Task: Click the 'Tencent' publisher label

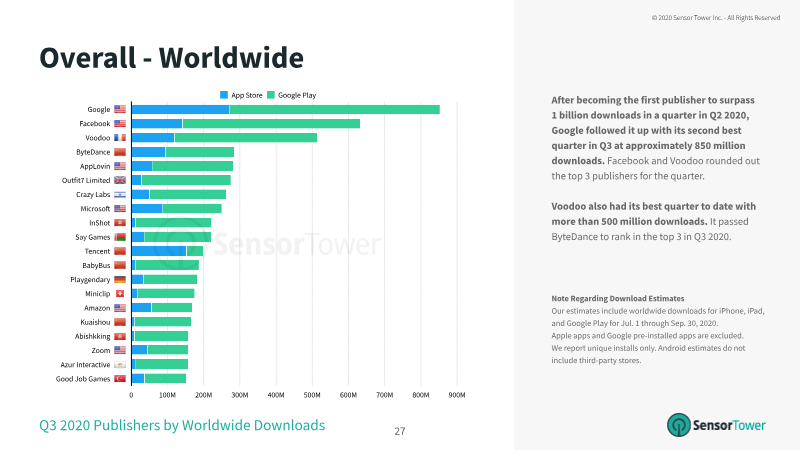Action: (x=97, y=251)
